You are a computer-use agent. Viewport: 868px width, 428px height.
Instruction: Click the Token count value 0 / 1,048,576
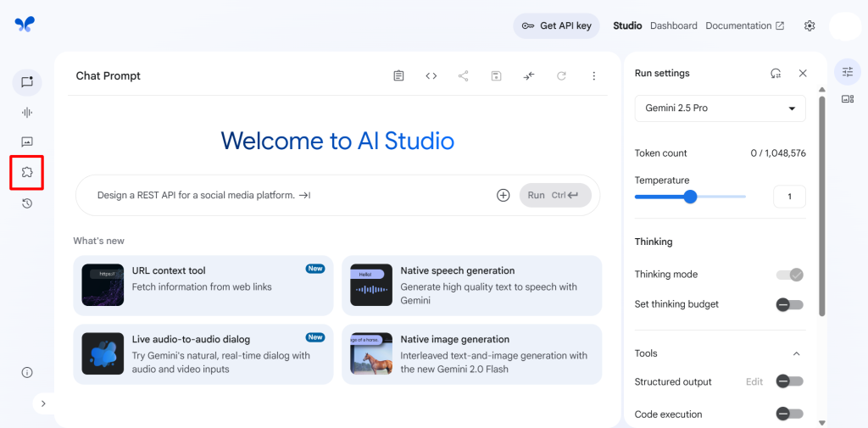click(778, 153)
